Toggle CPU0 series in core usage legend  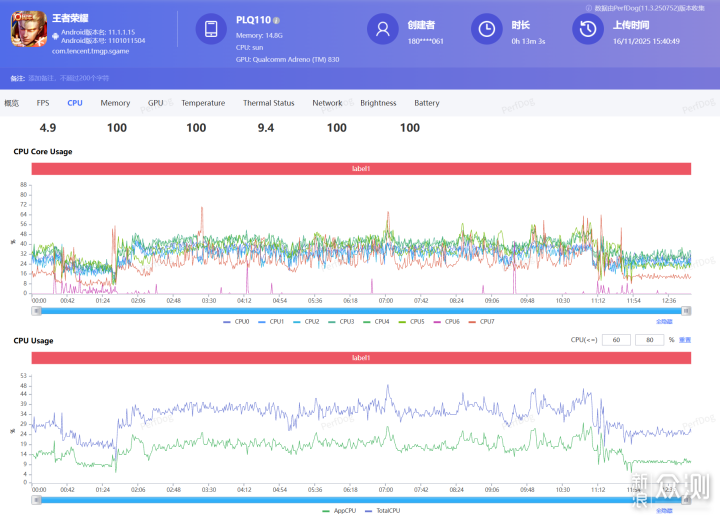click(x=237, y=321)
